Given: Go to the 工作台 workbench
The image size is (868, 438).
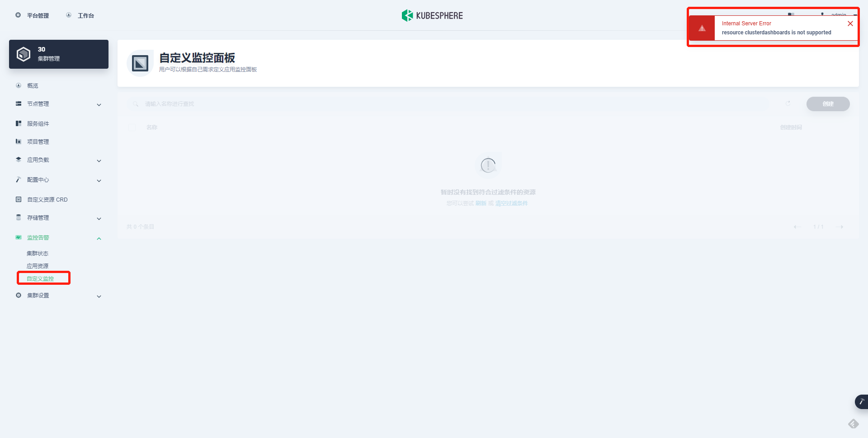Looking at the screenshot, I should [x=80, y=15].
